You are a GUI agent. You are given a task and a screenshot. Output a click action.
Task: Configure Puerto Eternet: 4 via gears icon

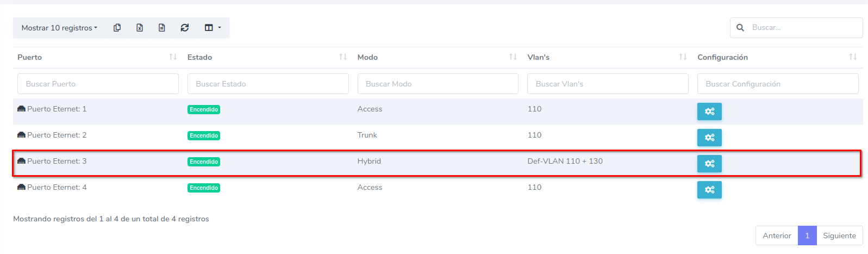[709, 190]
